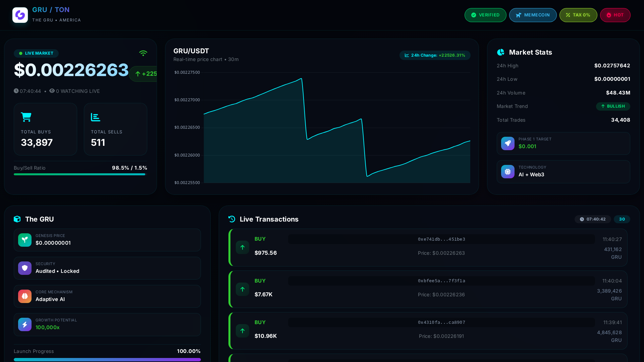Click the chip icon beside Technology

point(508,172)
